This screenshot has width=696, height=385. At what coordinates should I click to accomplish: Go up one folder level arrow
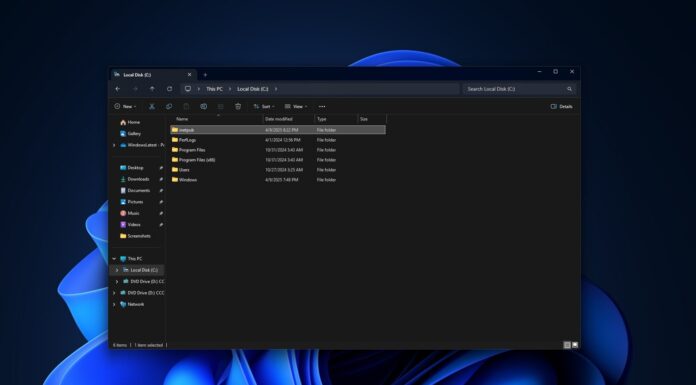click(152, 89)
